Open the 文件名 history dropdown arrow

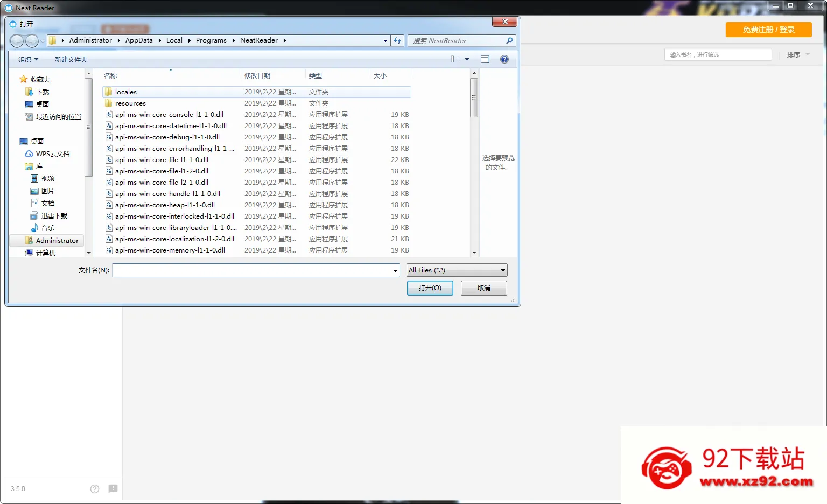395,270
